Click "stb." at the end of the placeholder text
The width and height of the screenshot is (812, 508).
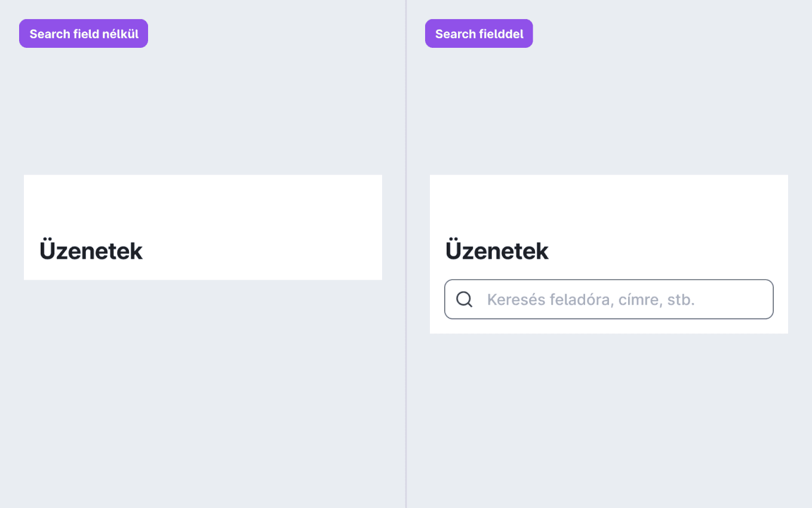681,299
